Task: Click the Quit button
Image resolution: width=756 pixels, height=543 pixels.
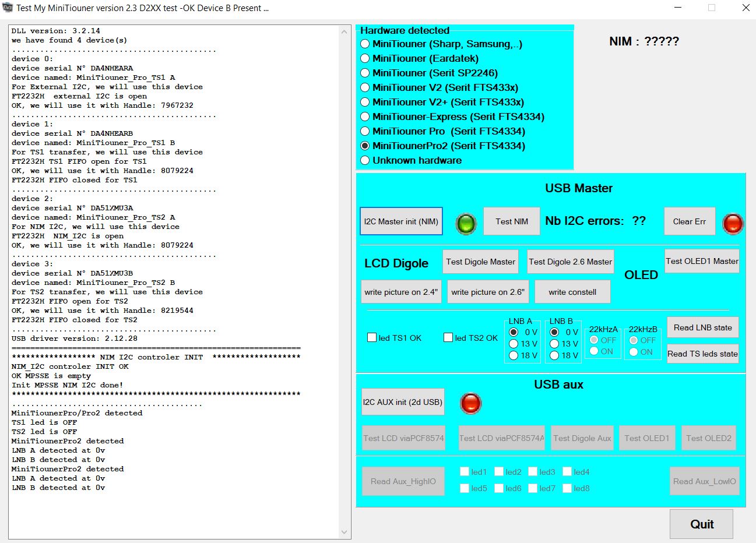Action: 702,524
